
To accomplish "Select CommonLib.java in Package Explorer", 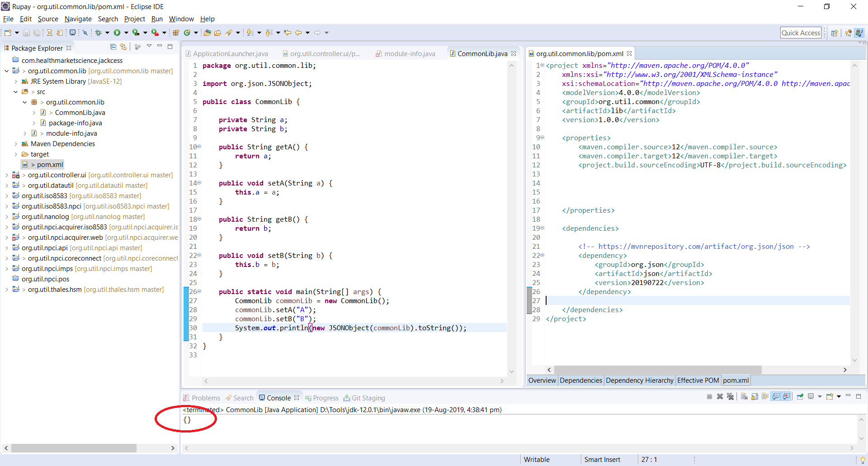I will 80,113.
